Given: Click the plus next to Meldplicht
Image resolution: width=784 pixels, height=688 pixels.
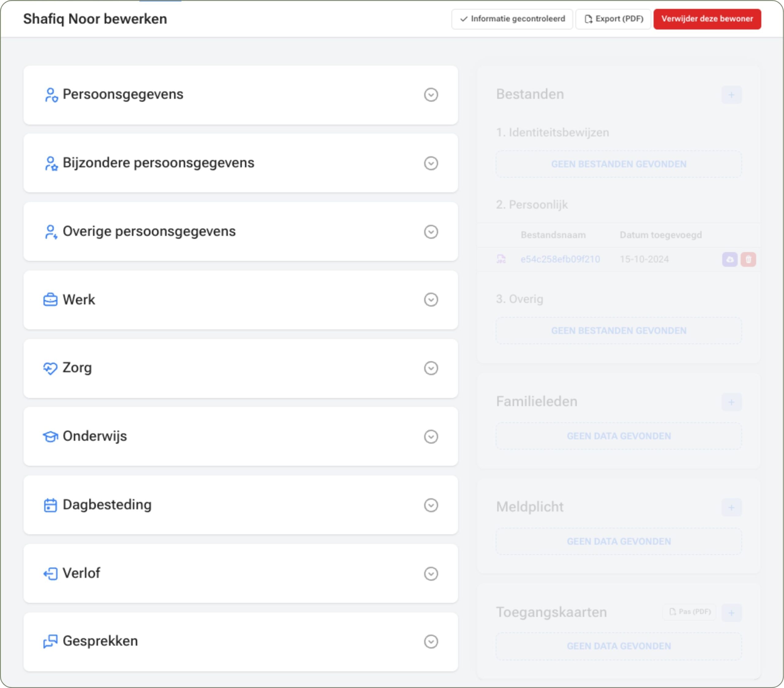Looking at the screenshot, I should [732, 507].
